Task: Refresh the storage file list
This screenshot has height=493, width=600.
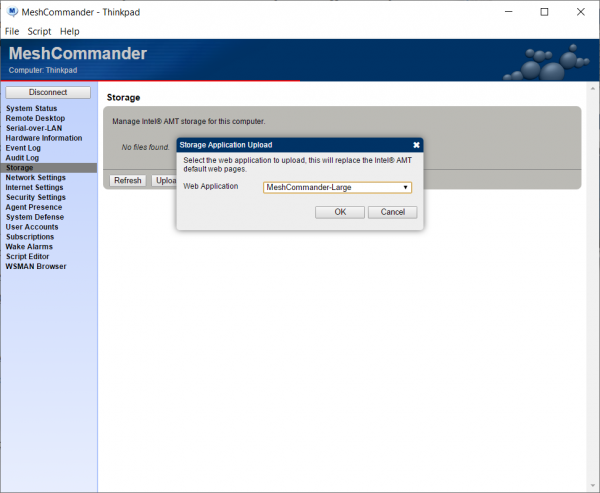Action: click(x=127, y=181)
